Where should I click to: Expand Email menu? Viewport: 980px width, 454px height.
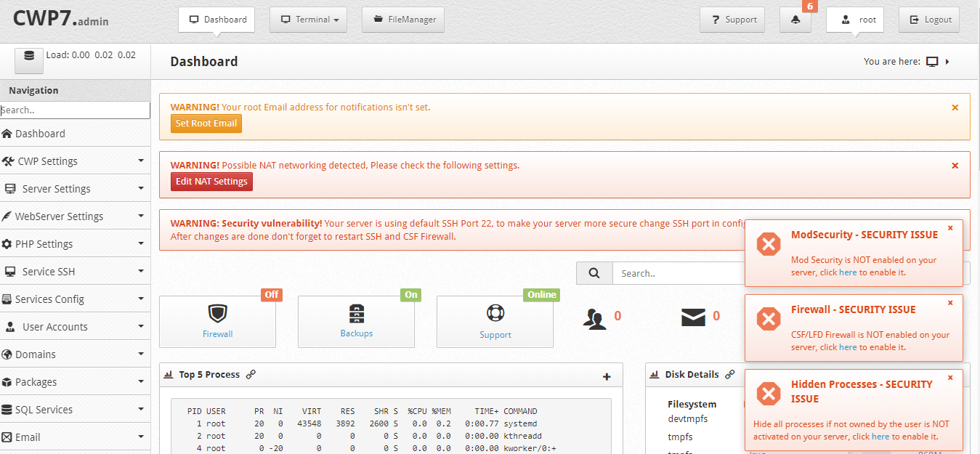pos(76,437)
